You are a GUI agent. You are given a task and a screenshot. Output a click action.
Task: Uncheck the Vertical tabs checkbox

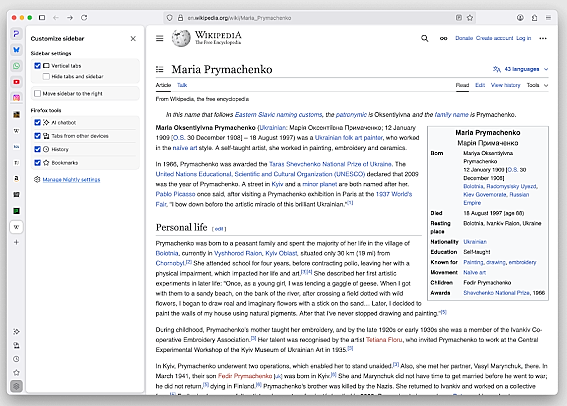(37, 65)
